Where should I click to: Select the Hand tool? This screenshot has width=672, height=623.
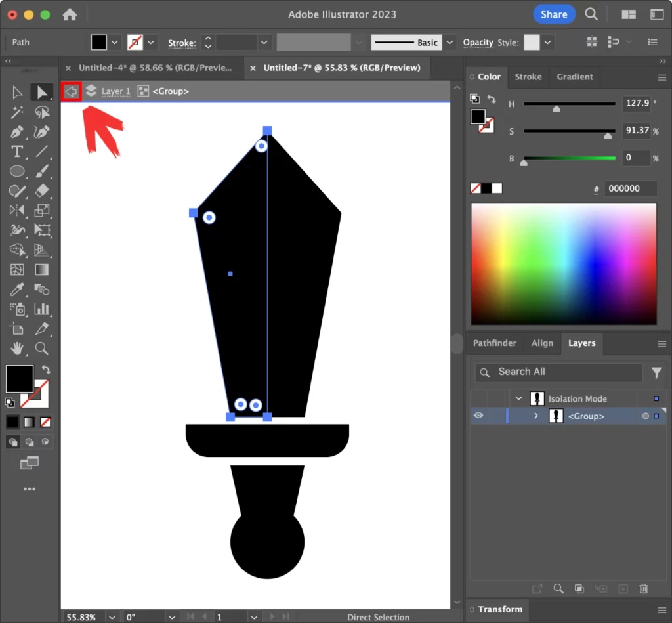click(17, 348)
